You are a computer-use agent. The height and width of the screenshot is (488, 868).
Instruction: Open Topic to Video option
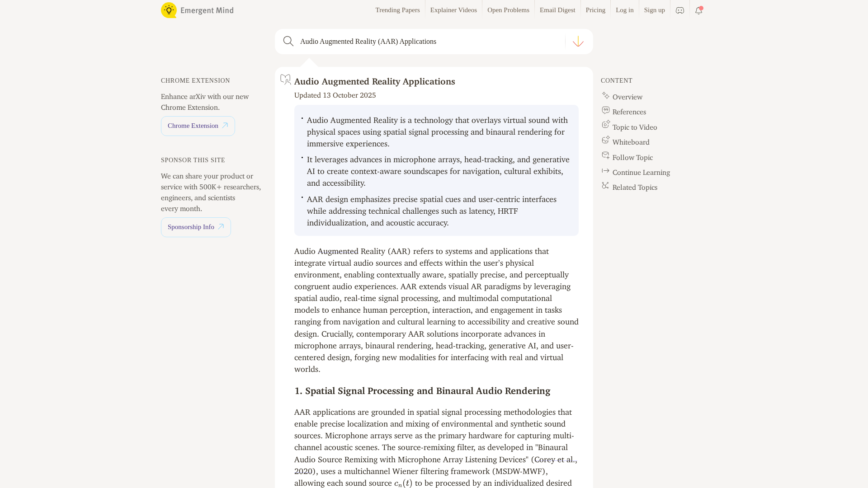click(634, 127)
